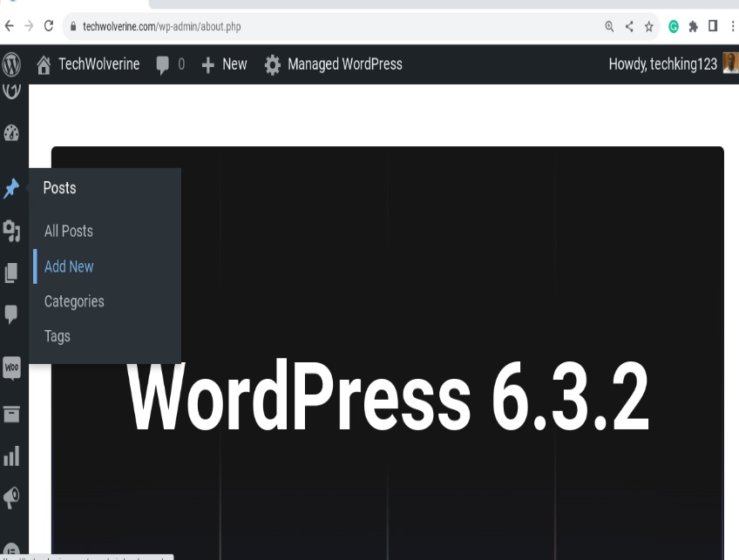This screenshot has width=739, height=560.
Task: Open the WooCommerce icon in the sidebar
Action: 12,368
